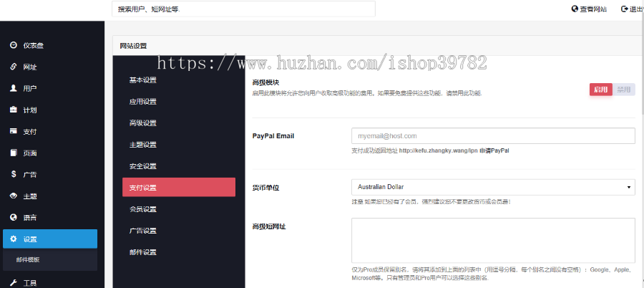Enable 高级模块 with the 启用 toggle
This screenshot has width=644, height=288.
tap(601, 90)
